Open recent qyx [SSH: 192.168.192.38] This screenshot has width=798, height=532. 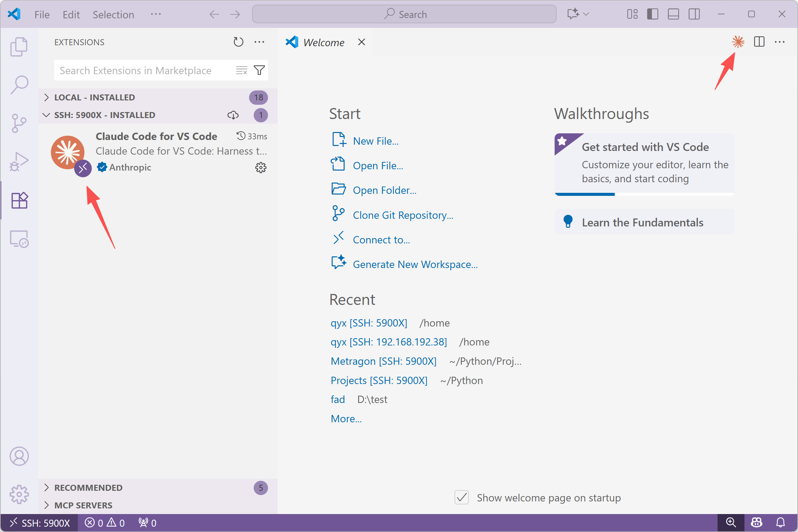(389, 342)
